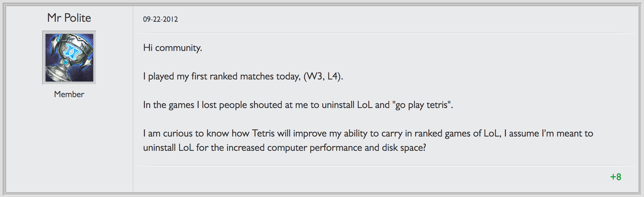Click the word "carry" in the last paragraph
This screenshot has height=197, width=644.
(392, 133)
